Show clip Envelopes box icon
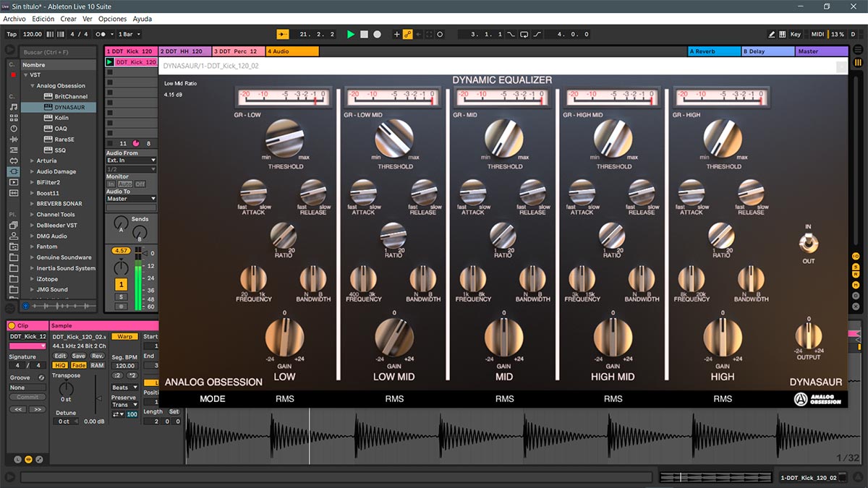868x488 pixels. [x=38, y=459]
